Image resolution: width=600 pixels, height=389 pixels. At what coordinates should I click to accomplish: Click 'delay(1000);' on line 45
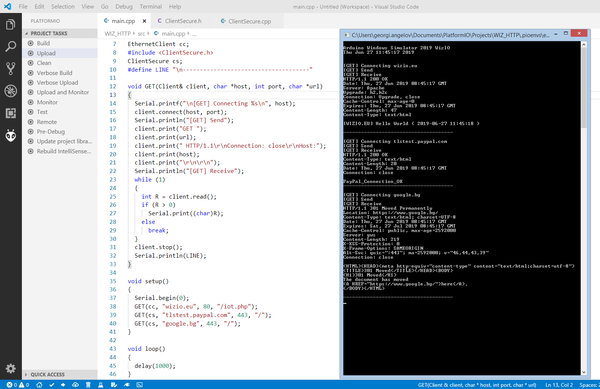point(155,366)
